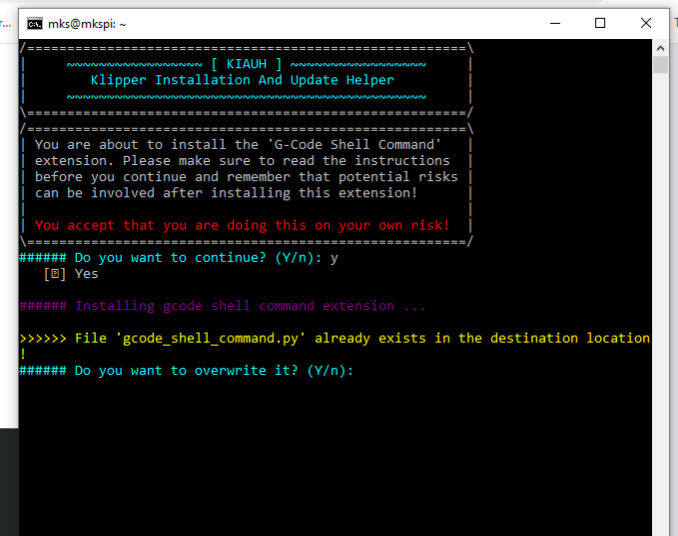The image size is (678, 536).
Task: Click the 'Do you want to overwrite it?' prompt
Action: click(186, 371)
